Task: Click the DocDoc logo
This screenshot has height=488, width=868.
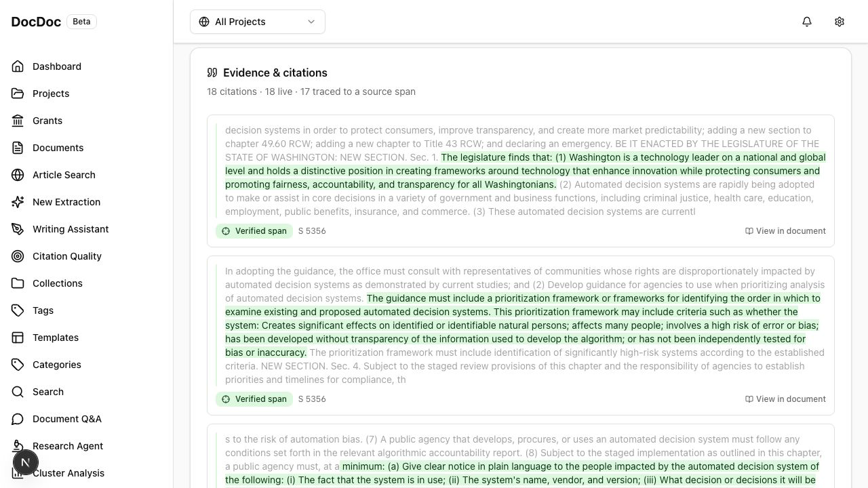Action: (x=36, y=22)
